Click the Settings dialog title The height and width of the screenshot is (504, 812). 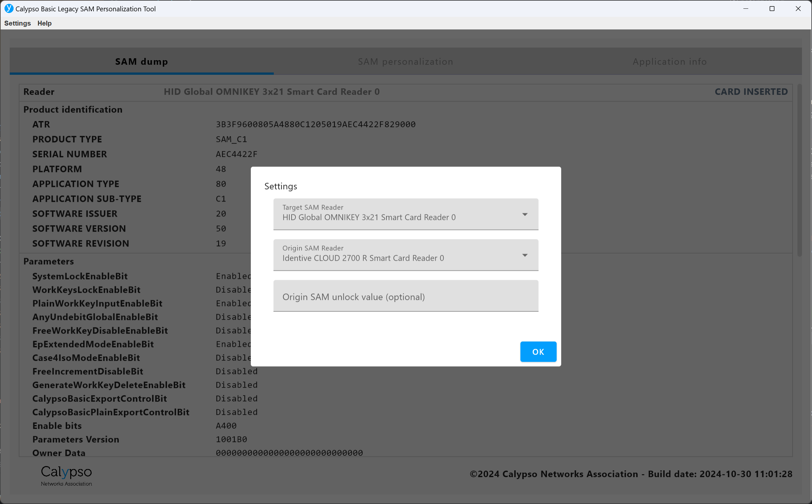point(281,186)
